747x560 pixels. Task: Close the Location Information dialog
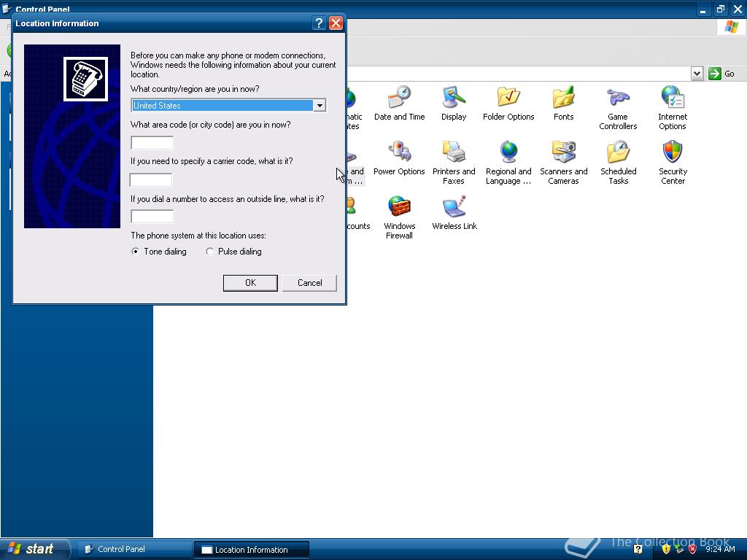pyautogui.click(x=336, y=23)
